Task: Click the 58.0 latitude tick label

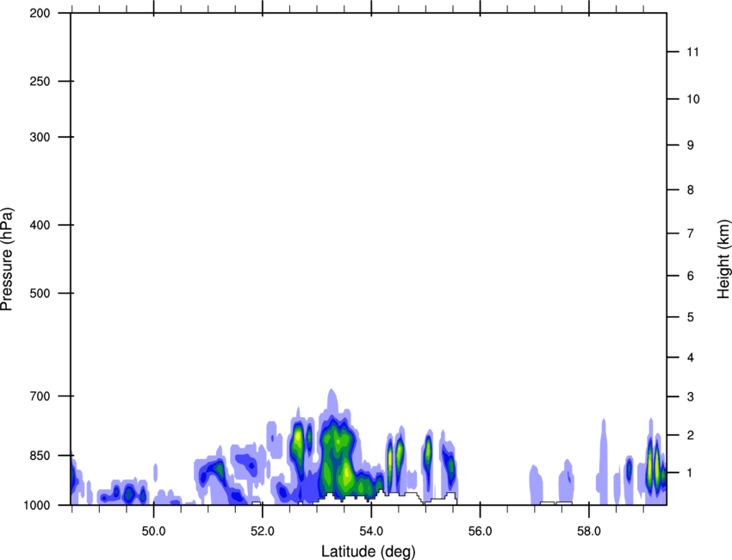Action: click(x=589, y=532)
